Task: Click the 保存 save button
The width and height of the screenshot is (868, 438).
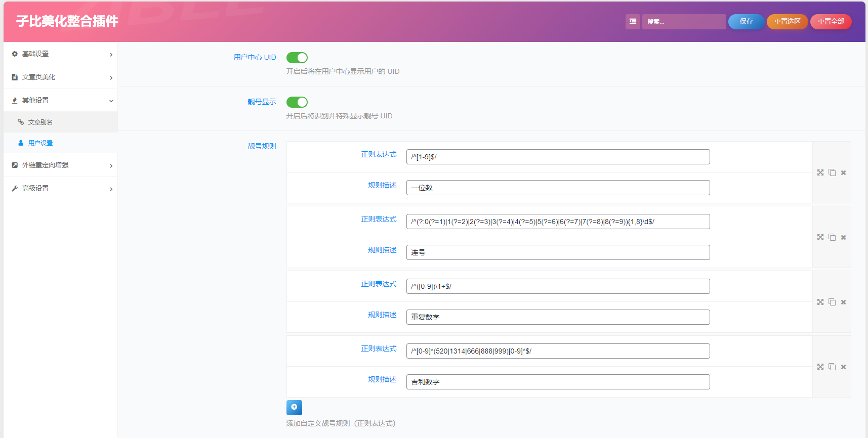Action: tap(746, 21)
